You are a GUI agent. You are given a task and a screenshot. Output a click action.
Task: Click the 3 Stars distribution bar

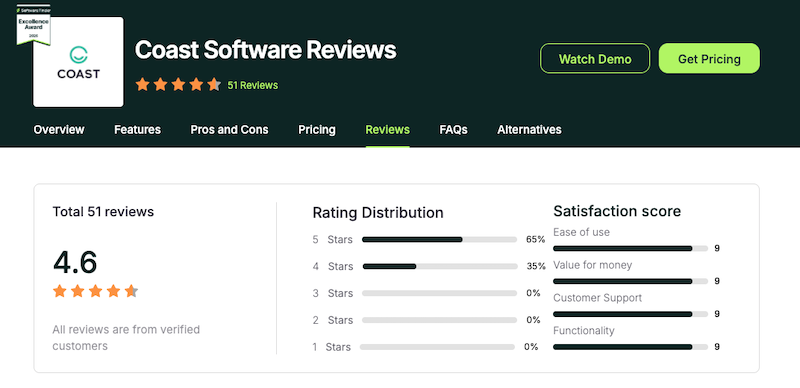tap(439, 293)
